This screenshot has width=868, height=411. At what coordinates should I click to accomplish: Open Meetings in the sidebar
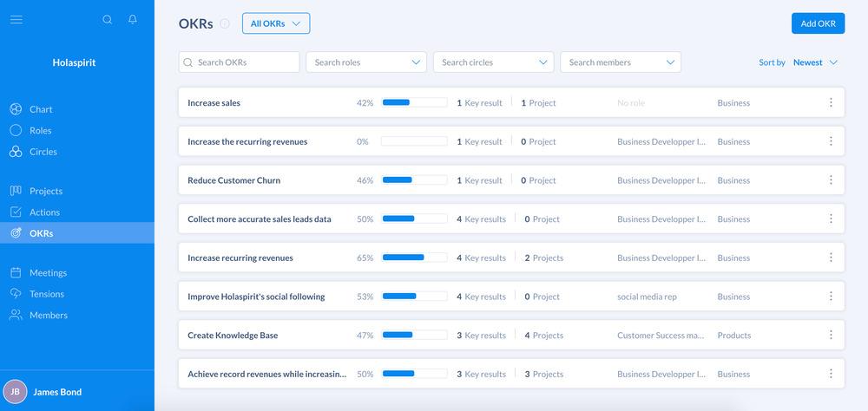click(48, 273)
